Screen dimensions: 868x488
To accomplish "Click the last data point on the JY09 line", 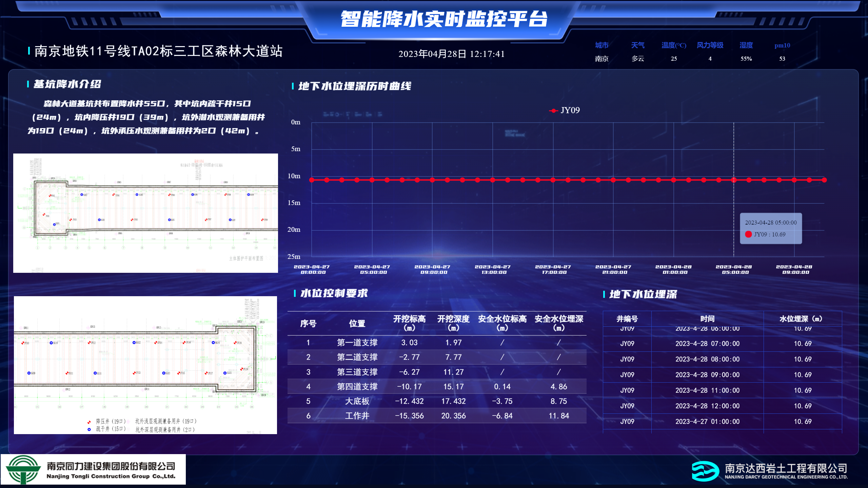I will (x=824, y=180).
